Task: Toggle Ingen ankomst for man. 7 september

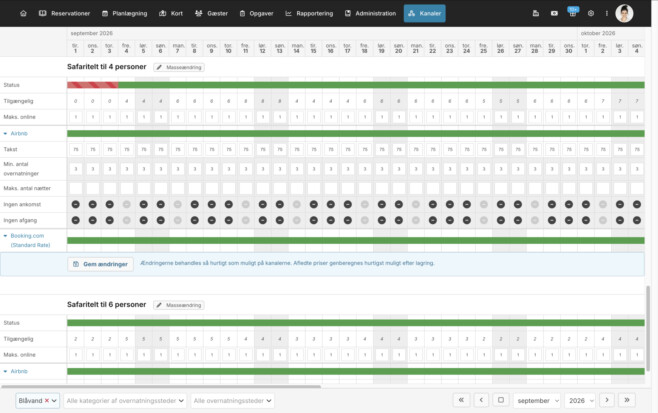Action: click(x=178, y=204)
